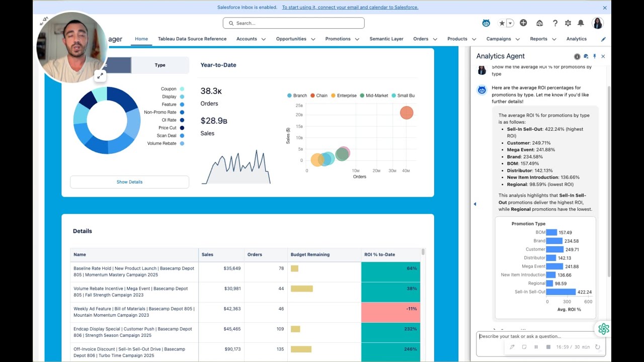The image size is (644, 362).
Task: Click the Coupon legend swatch
Action: tap(182, 89)
